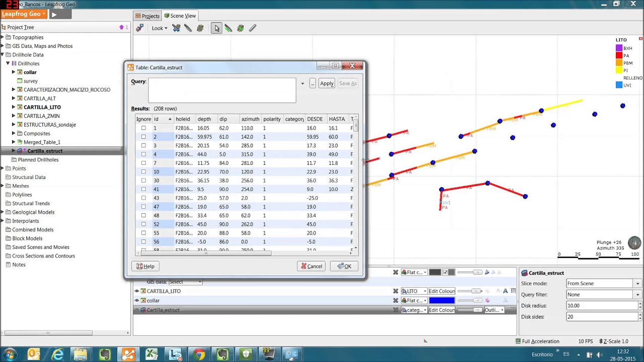Click inside the Query text field
This screenshot has width=644, height=362.
click(222, 90)
